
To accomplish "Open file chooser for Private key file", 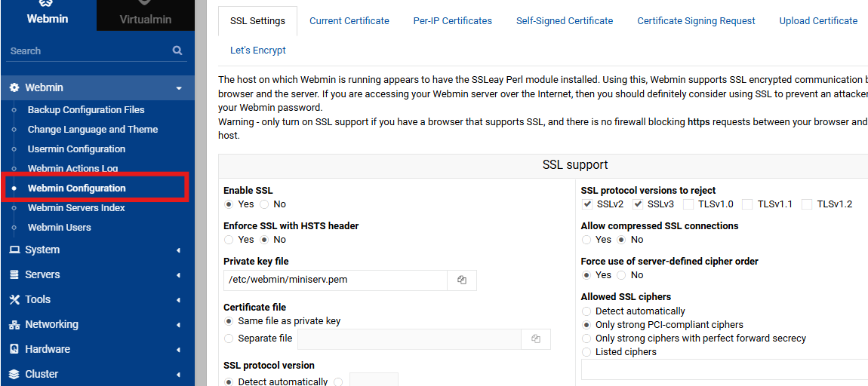I will 462,280.
